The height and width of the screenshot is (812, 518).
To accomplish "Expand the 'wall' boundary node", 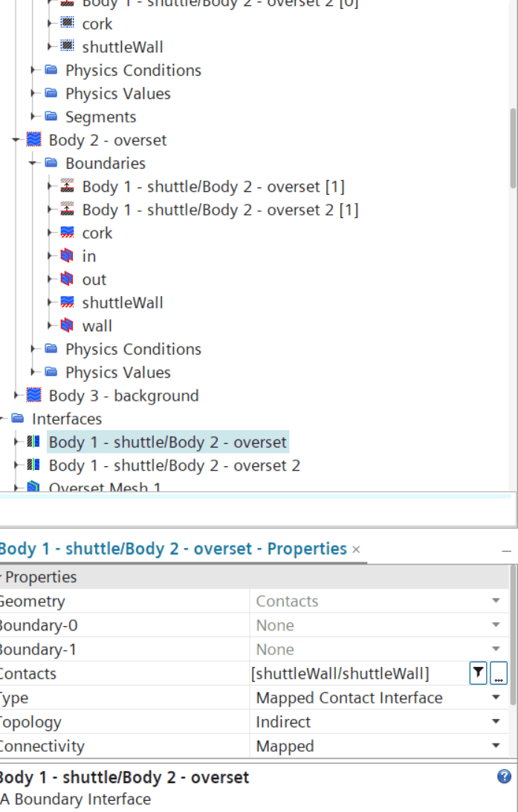I will pos(51,326).
